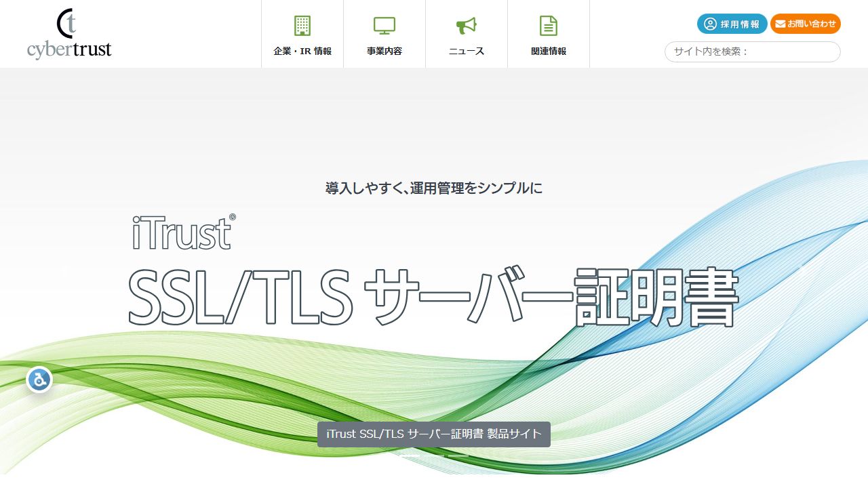This screenshot has width=868, height=488.
Task: Open the お問い合わせ contact button
Action: (x=806, y=24)
